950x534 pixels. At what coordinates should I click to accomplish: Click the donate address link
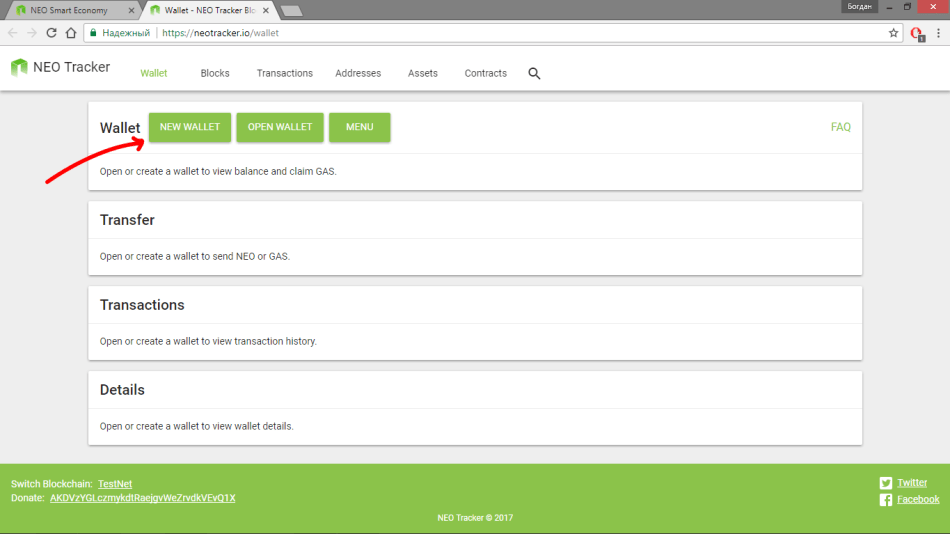click(x=142, y=498)
